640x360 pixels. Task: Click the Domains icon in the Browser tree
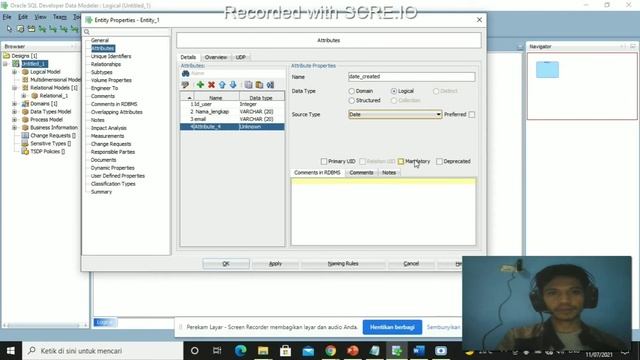coord(25,104)
